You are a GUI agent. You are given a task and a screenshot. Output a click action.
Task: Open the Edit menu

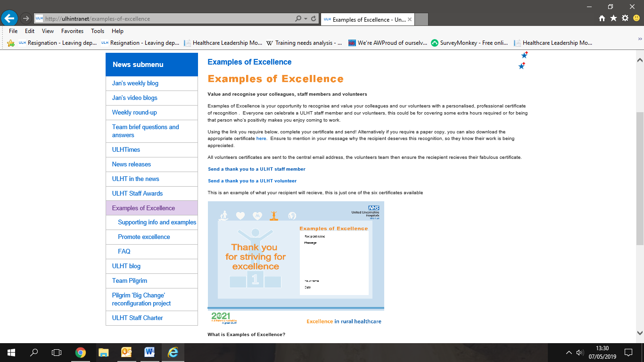coord(30,31)
